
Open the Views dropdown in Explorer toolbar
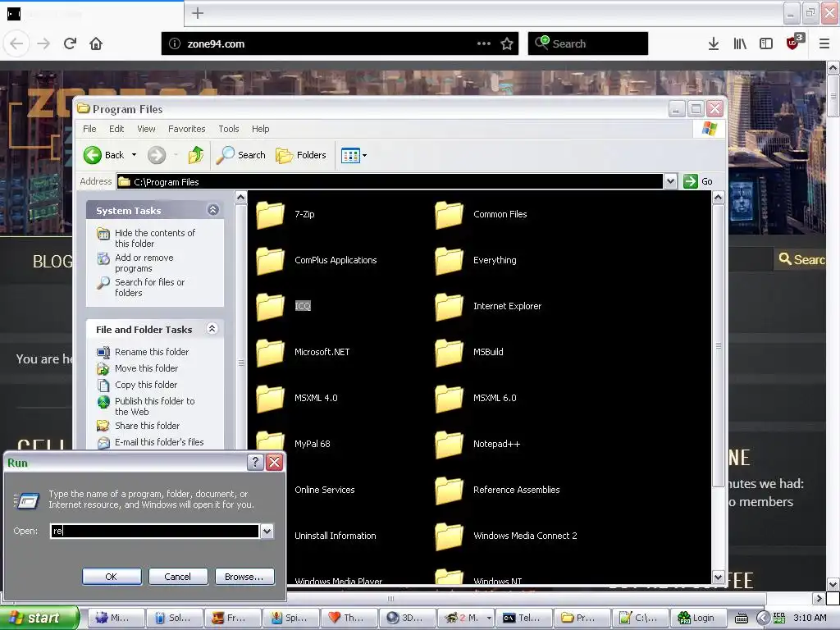pyautogui.click(x=354, y=156)
